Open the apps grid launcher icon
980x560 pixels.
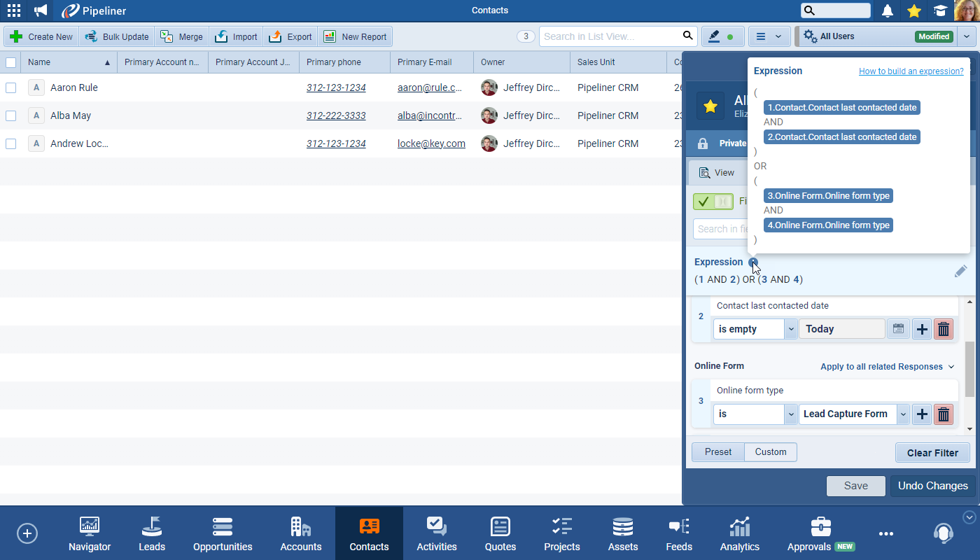pyautogui.click(x=13, y=10)
